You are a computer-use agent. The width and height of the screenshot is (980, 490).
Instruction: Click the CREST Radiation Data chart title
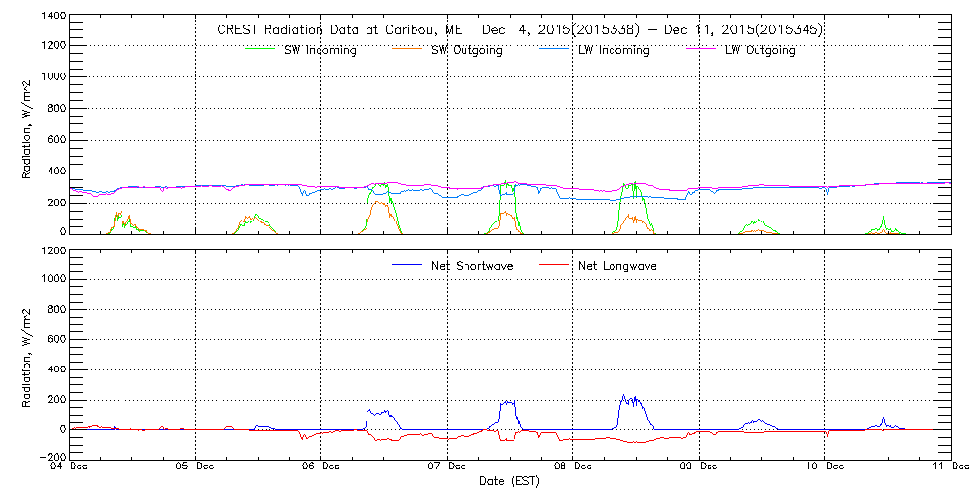click(519, 29)
